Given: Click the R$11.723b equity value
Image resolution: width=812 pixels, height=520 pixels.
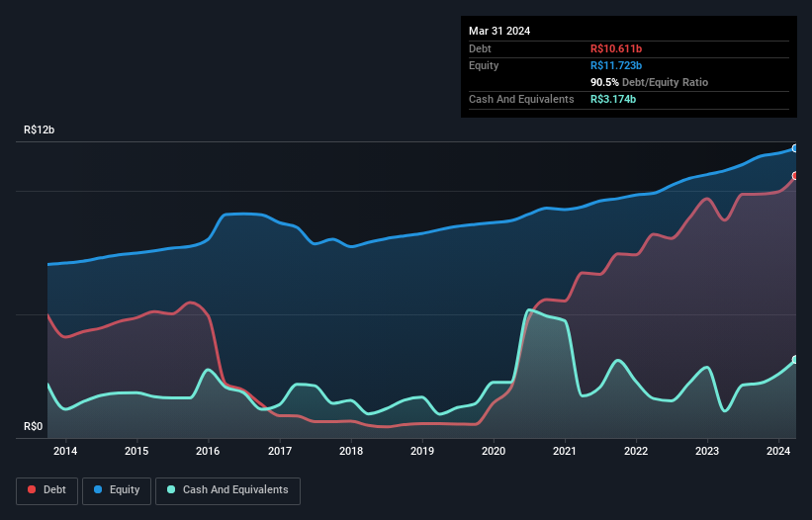Looking at the screenshot, I should coord(616,65).
